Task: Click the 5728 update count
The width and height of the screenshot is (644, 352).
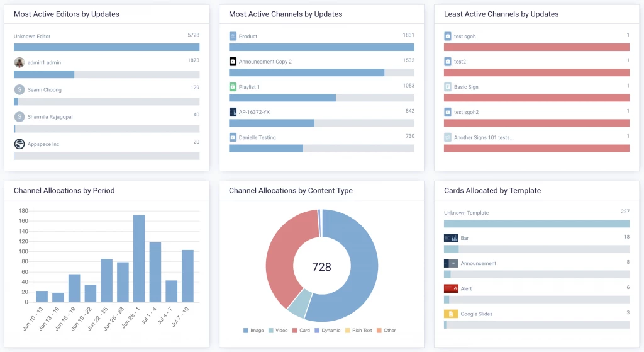Action: 194,35
